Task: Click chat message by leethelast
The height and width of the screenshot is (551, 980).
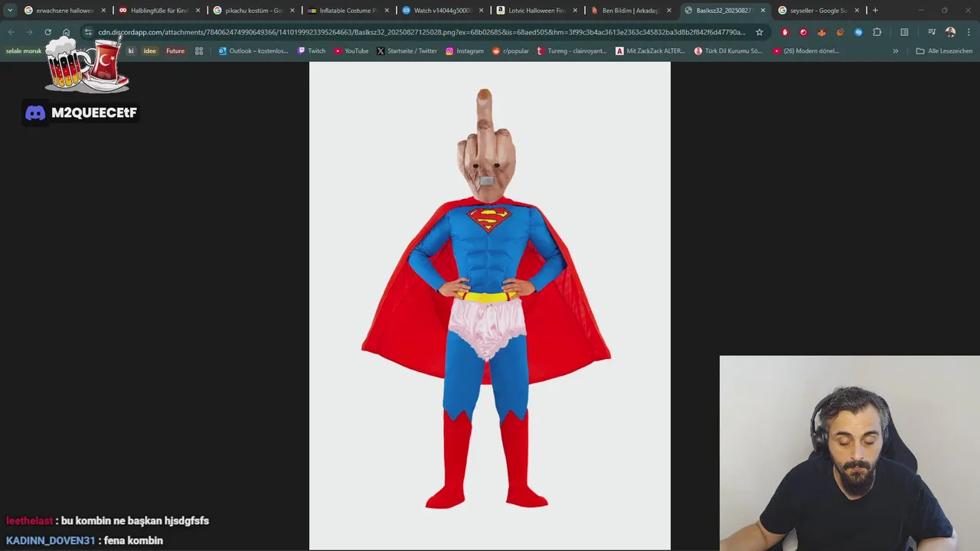Action: tap(107, 520)
